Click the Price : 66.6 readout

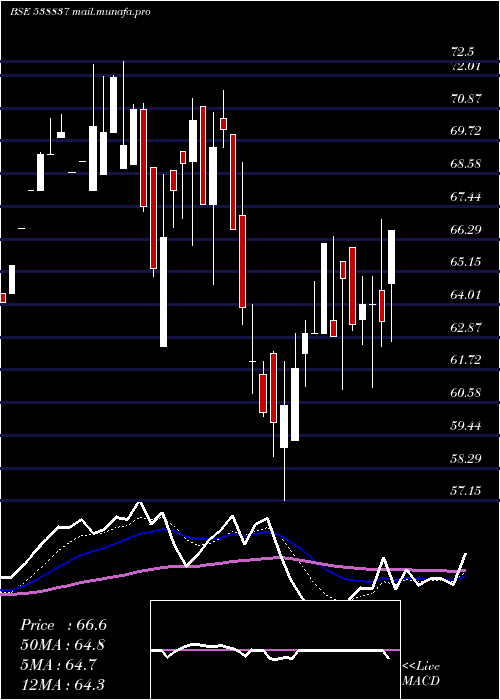click(63, 625)
